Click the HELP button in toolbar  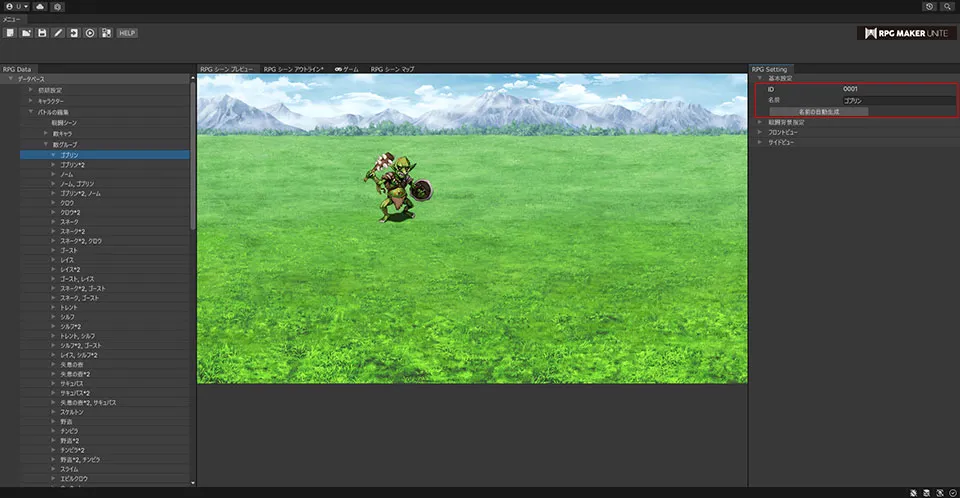[127, 33]
